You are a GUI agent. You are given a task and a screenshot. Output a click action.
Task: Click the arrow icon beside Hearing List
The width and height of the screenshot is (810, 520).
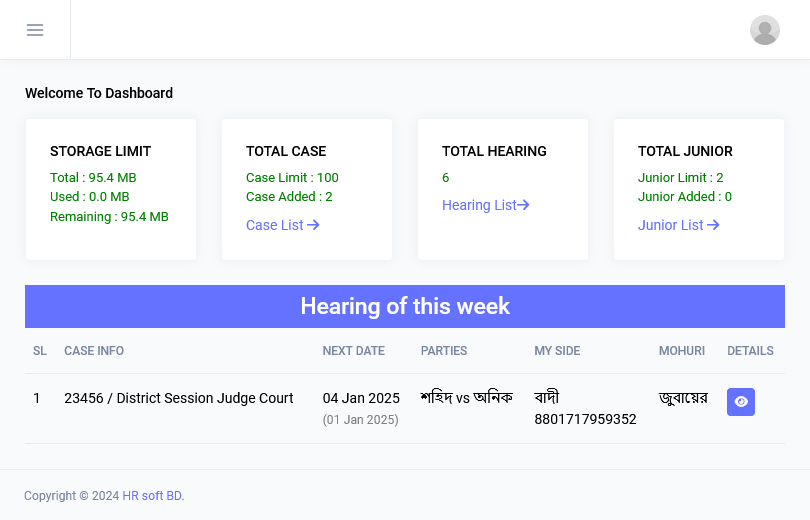[523, 205]
